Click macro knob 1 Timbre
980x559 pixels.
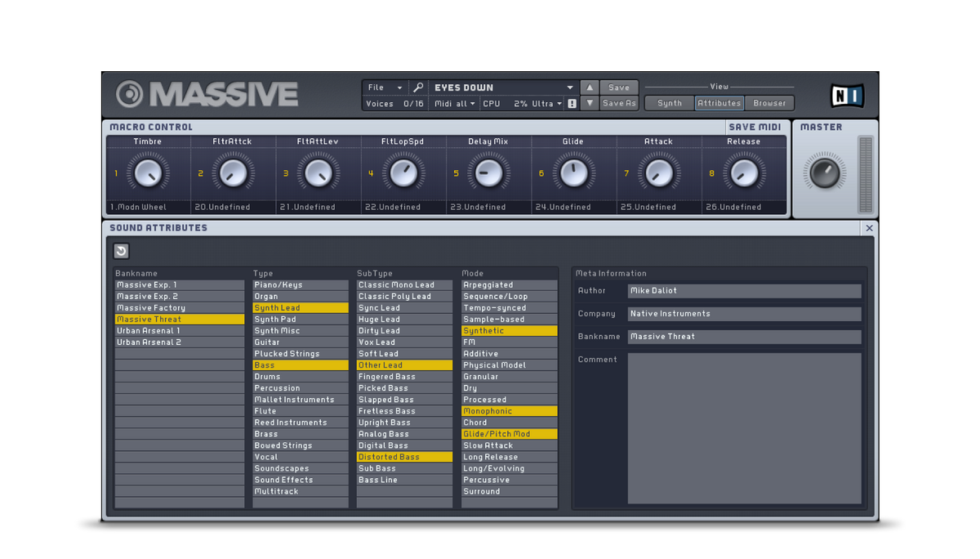(x=148, y=173)
